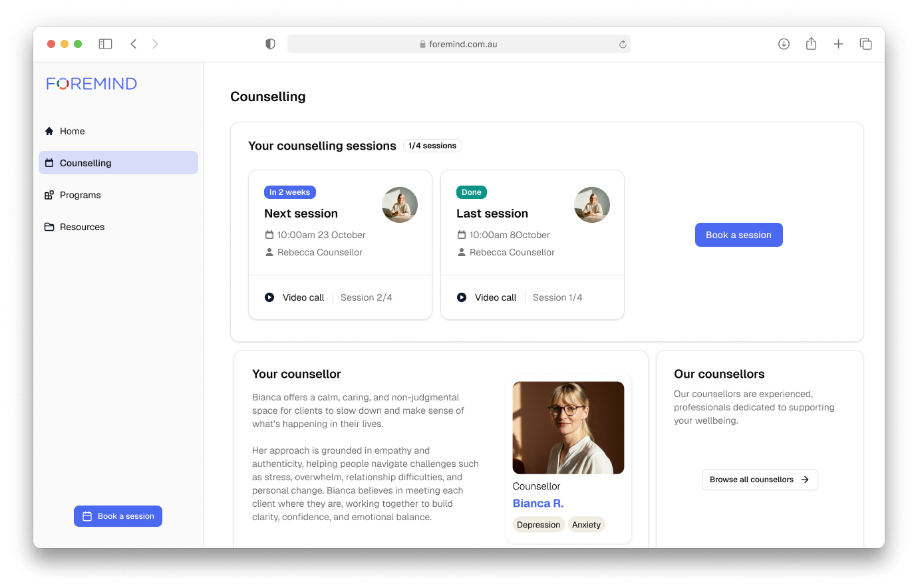918x588 pixels.
Task: Click the 1/4 sessions badge
Action: [432, 146]
